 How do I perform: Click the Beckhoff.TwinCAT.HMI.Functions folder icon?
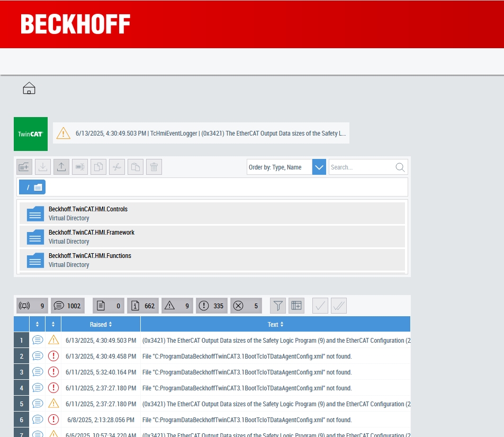click(35, 260)
